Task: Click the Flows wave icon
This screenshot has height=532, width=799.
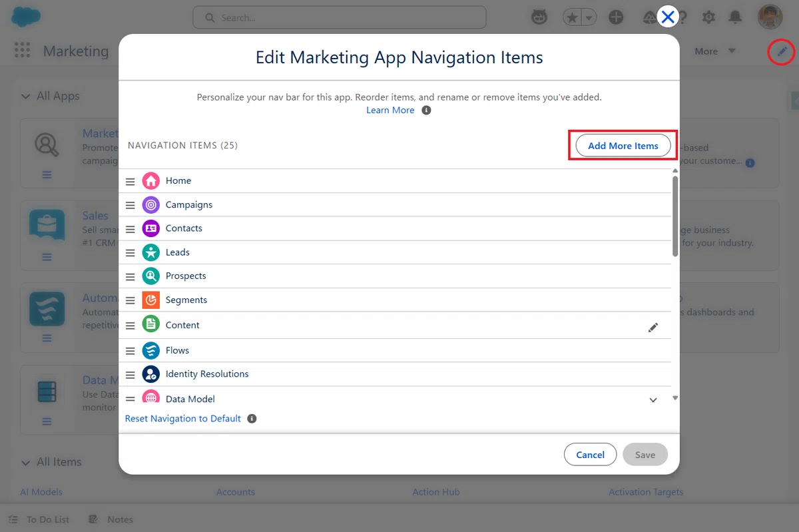Action: click(x=151, y=350)
